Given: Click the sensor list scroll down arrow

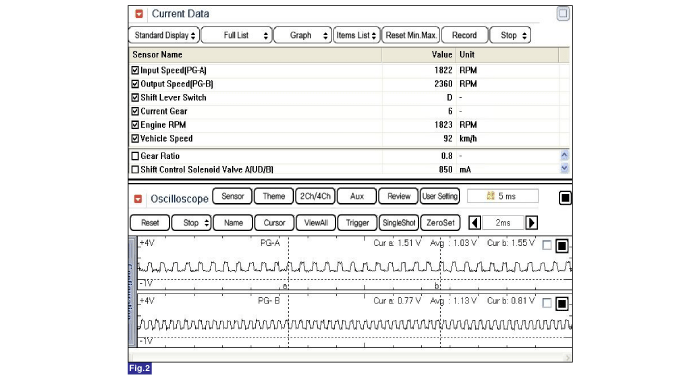Looking at the screenshot, I should 564,168.
